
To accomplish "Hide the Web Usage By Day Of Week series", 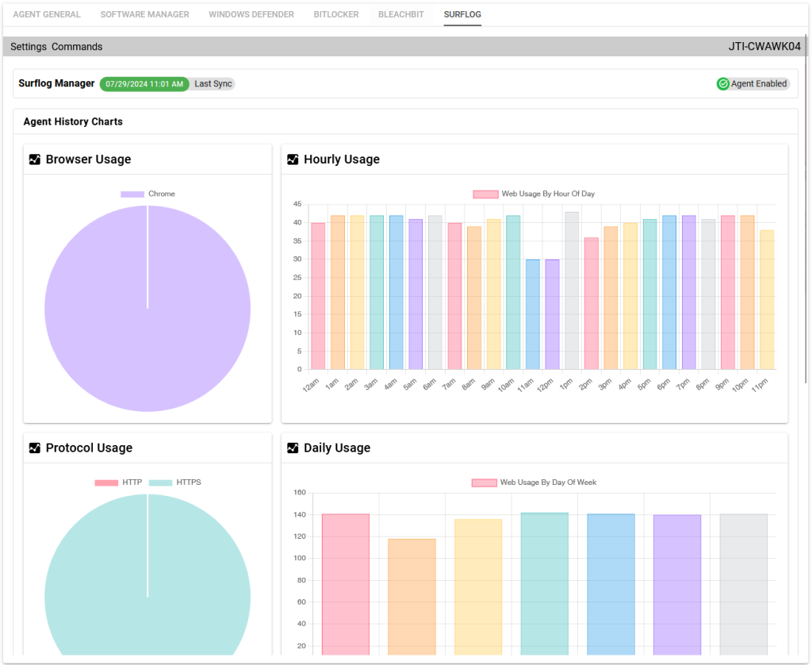I will pyautogui.click(x=533, y=482).
